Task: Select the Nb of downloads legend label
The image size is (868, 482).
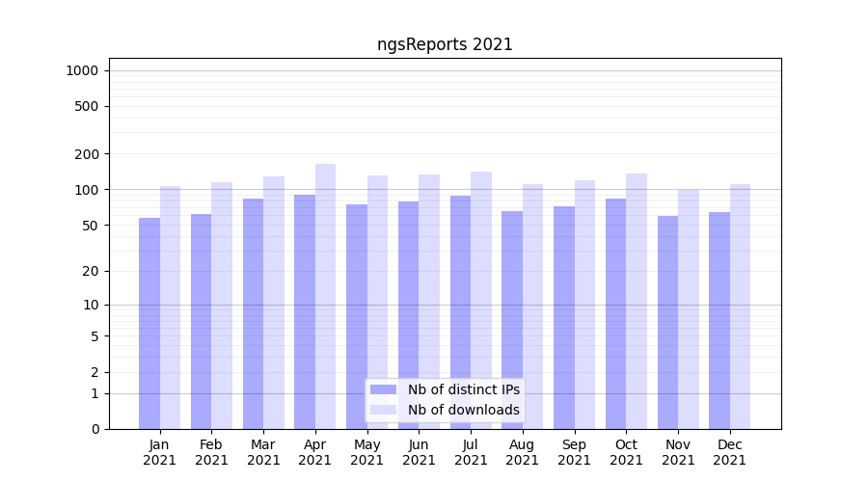Action: [x=463, y=410]
